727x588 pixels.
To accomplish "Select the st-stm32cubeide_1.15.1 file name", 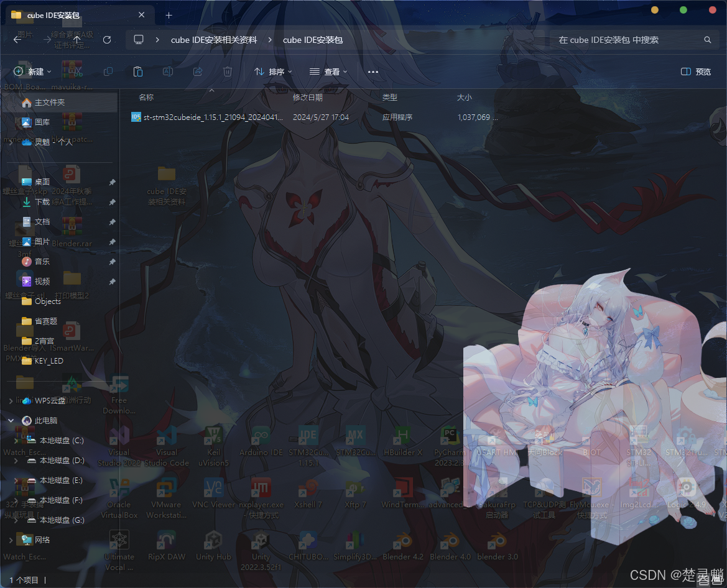I will pos(213,117).
